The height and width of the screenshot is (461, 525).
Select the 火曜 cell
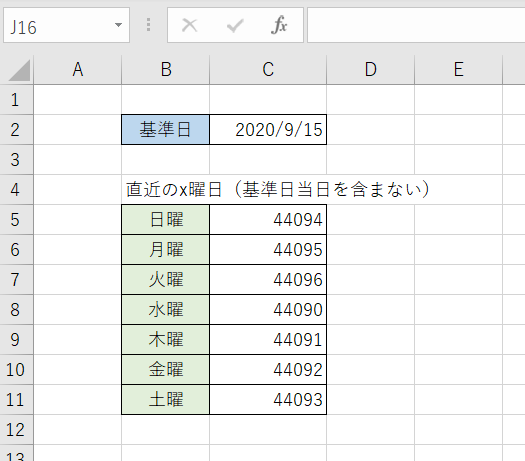point(166,280)
